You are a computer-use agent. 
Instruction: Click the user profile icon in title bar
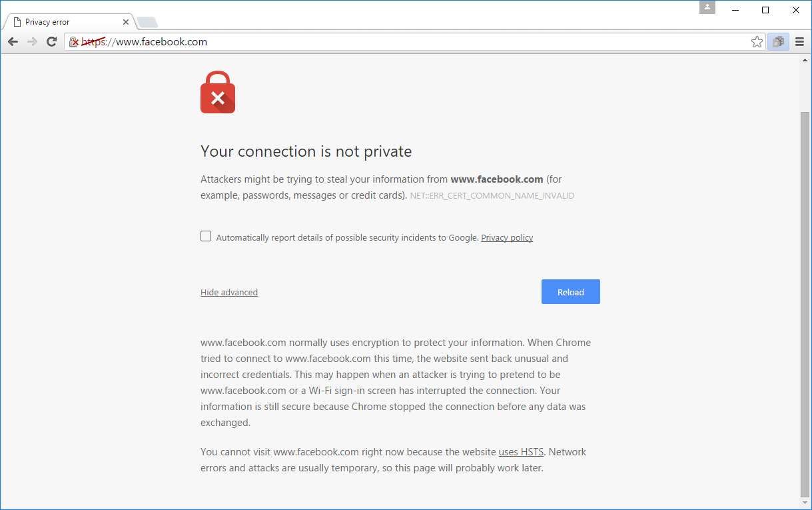(x=707, y=7)
